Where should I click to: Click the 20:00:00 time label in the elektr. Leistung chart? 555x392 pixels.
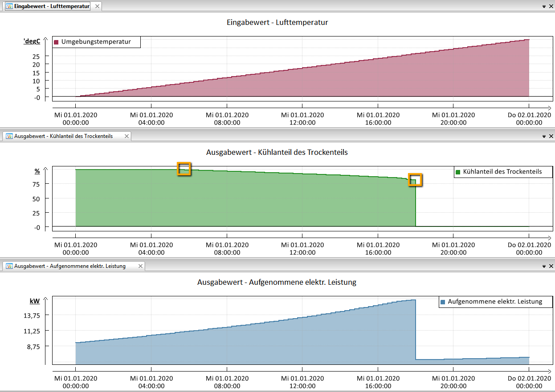[x=453, y=386]
